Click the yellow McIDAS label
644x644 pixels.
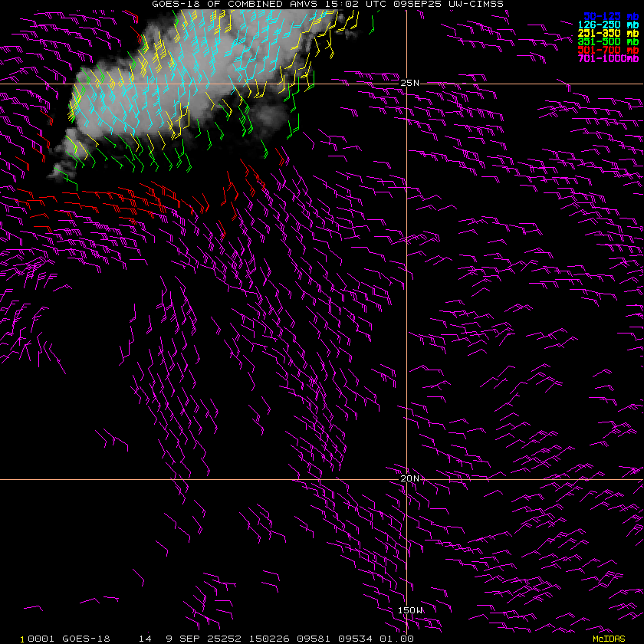[x=609, y=638]
